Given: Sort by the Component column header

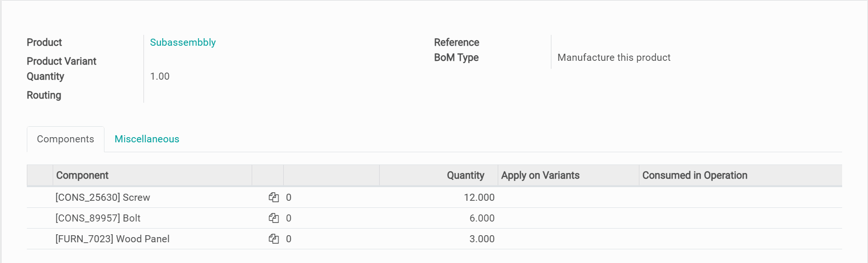Looking at the screenshot, I should (82, 175).
